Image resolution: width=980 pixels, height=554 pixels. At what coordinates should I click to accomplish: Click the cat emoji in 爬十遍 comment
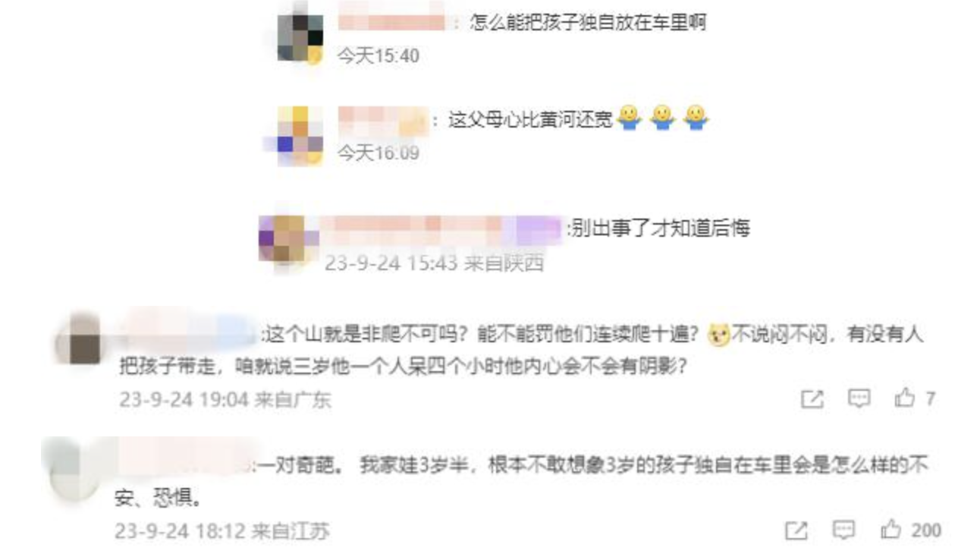click(718, 335)
